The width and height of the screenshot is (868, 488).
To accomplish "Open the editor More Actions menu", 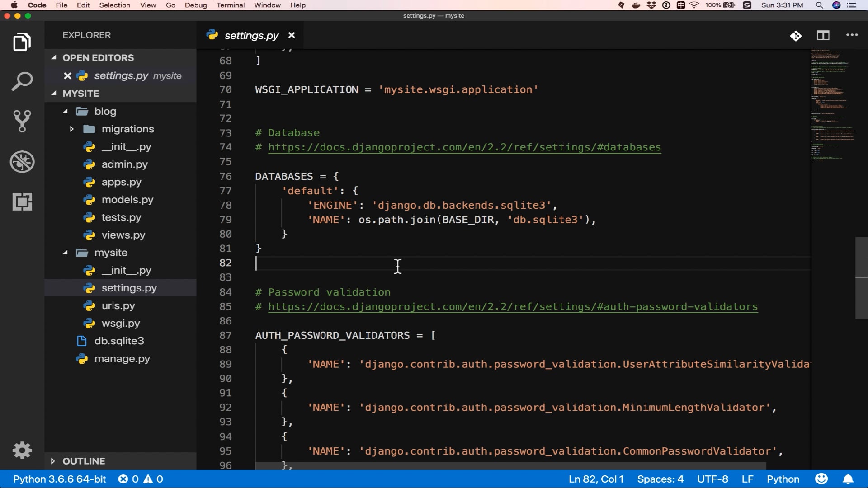I will coord(852,35).
